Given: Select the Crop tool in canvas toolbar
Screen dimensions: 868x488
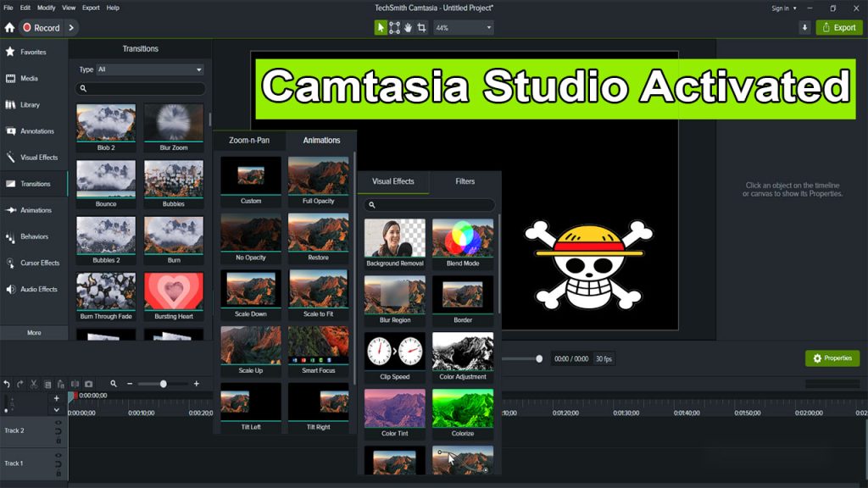Looking at the screenshot, I should coord(422,27).
